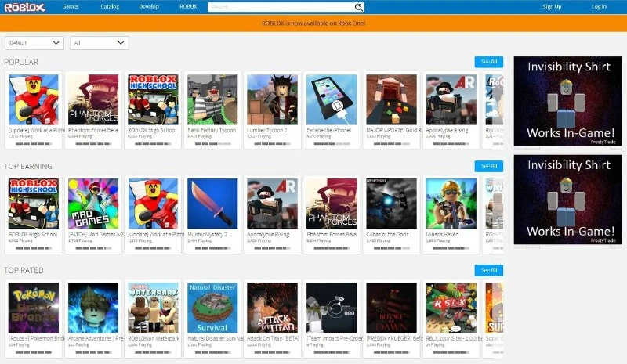Open Attack On Titan BETA thumbnail
Image resolution: width=627 pixels, height=364 pixels.
pyautogui.click(x=272, y=308)
